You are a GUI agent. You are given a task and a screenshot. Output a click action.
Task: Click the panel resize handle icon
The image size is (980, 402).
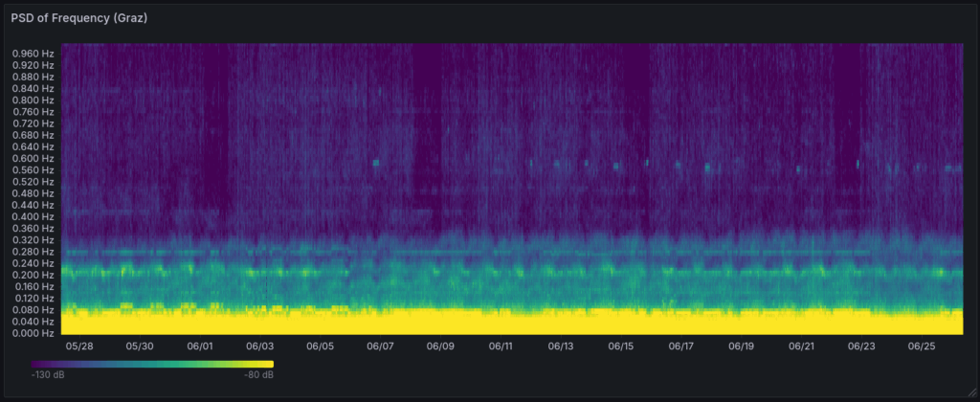970,392
